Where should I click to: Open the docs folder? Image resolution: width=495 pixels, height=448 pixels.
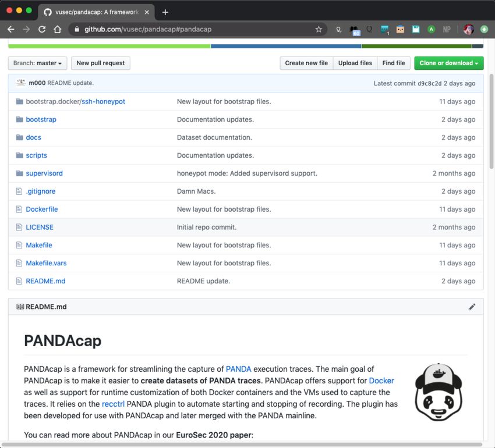coord(33,137)
